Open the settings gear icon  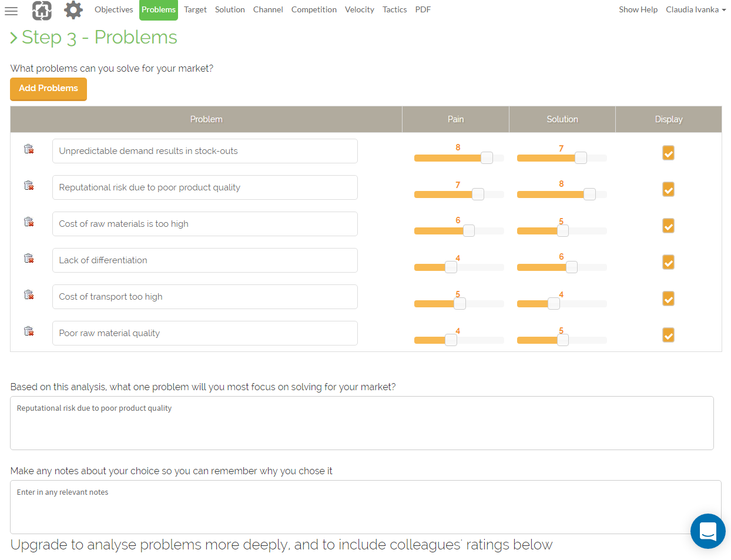[73, 9]
